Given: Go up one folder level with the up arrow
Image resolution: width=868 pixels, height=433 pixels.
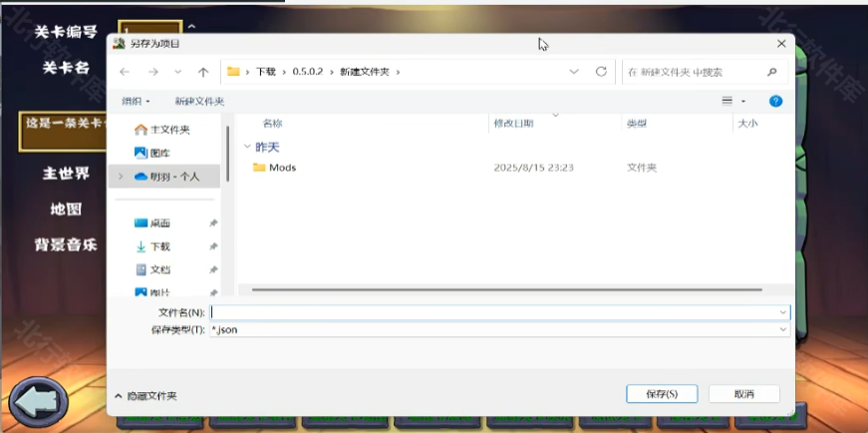Looking at the screenshot, I should click(x=203, y=72).
